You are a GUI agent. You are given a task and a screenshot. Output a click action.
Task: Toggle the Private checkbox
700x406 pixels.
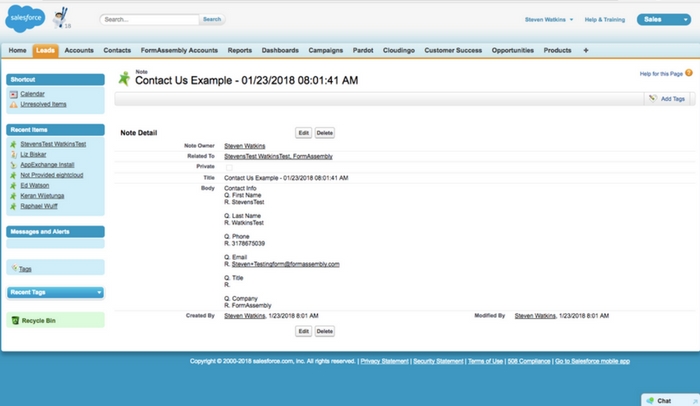[229, 167]
